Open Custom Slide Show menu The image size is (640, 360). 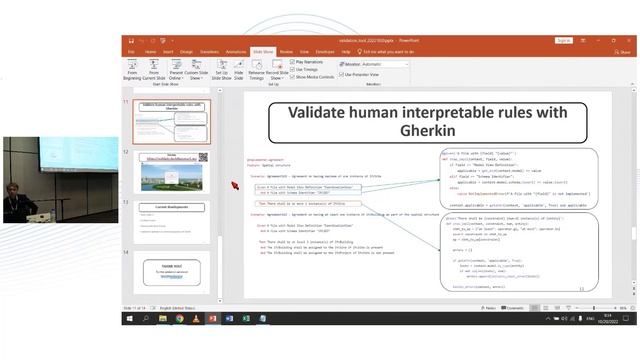[196, 69]
